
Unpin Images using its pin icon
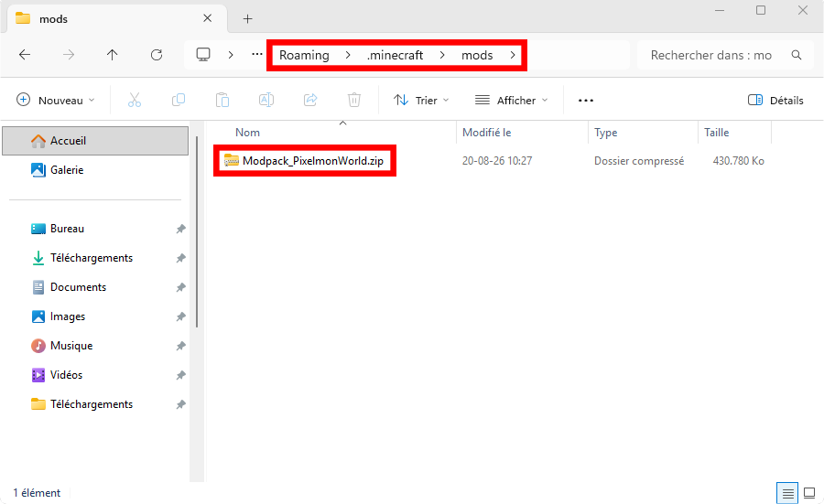[x=180, y=316]
